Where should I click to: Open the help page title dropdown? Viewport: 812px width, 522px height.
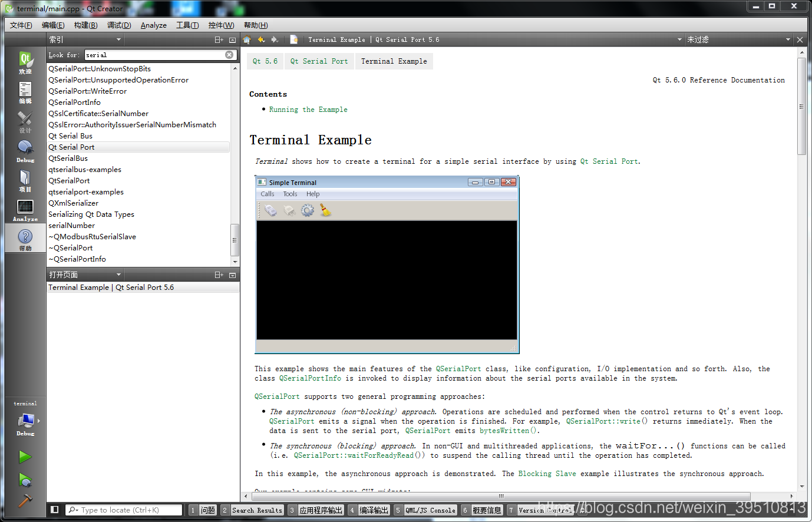494,39
